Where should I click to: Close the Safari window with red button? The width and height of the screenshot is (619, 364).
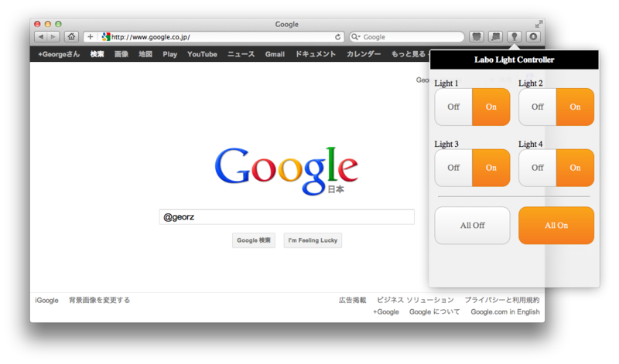coord(37,24)
